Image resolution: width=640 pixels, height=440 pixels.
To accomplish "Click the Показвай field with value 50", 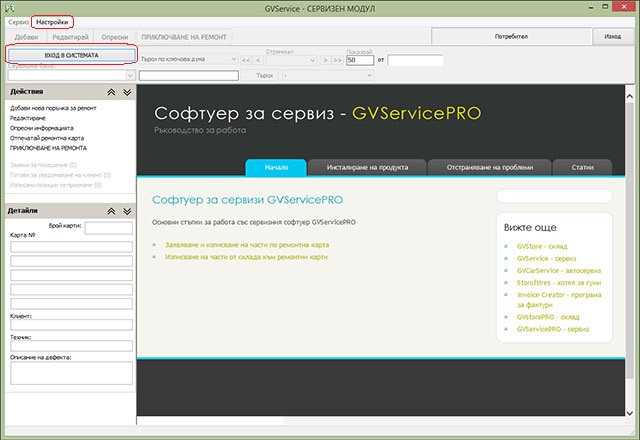I will coord(360,60).
